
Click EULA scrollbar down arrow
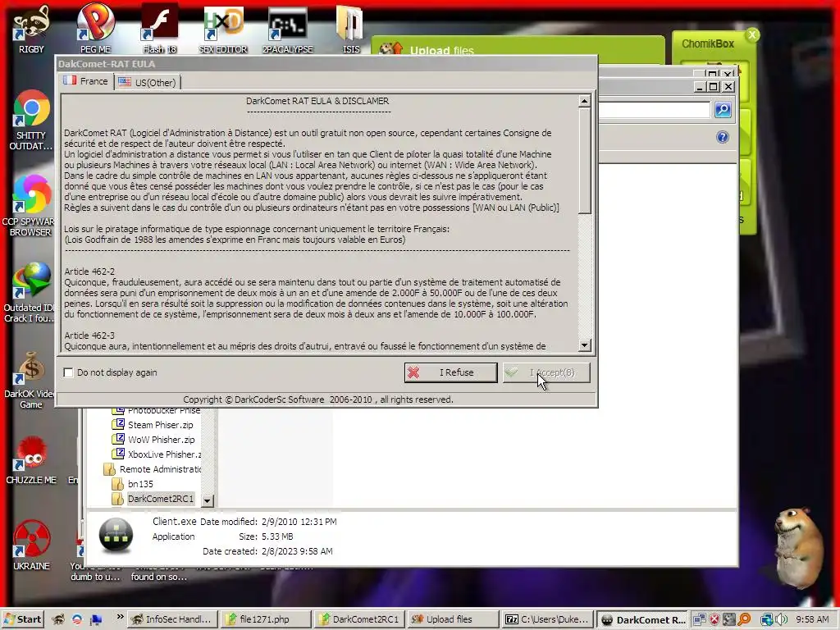(x=584, y=345)
